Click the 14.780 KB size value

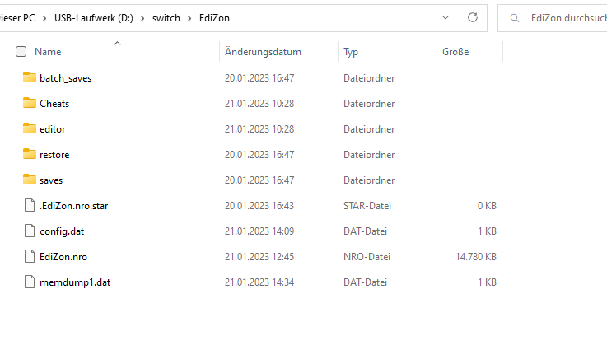pyautogui.click(x=476, y=257)
